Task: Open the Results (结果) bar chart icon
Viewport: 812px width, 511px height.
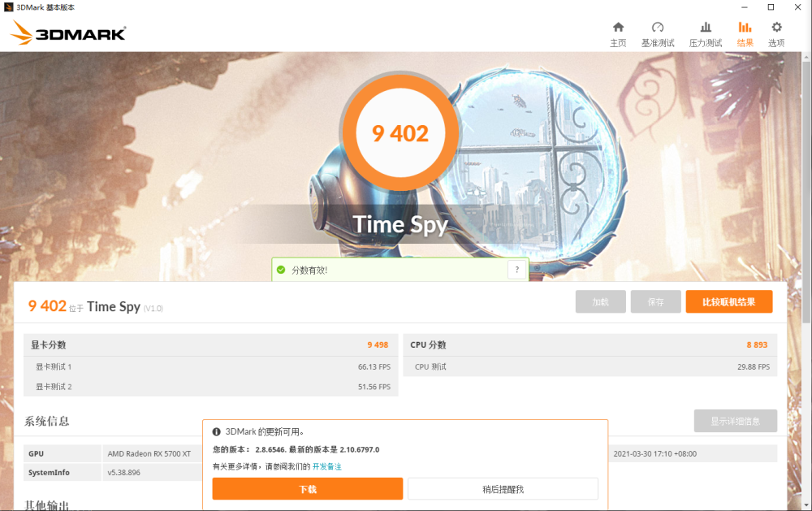Action: [x=745, y=28]
